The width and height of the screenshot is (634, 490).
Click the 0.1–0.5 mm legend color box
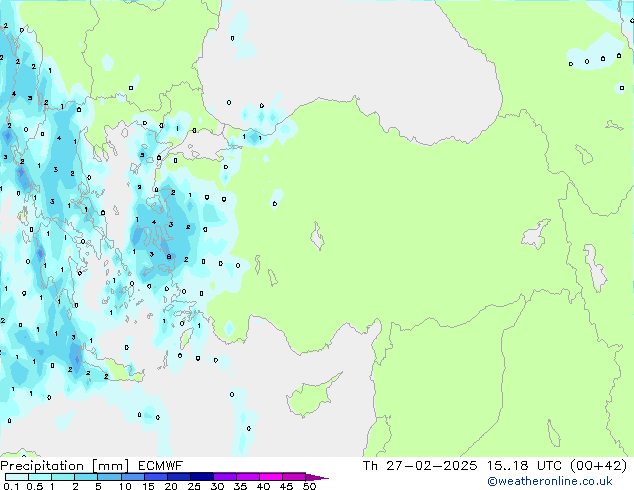click(x=17, y=477)
